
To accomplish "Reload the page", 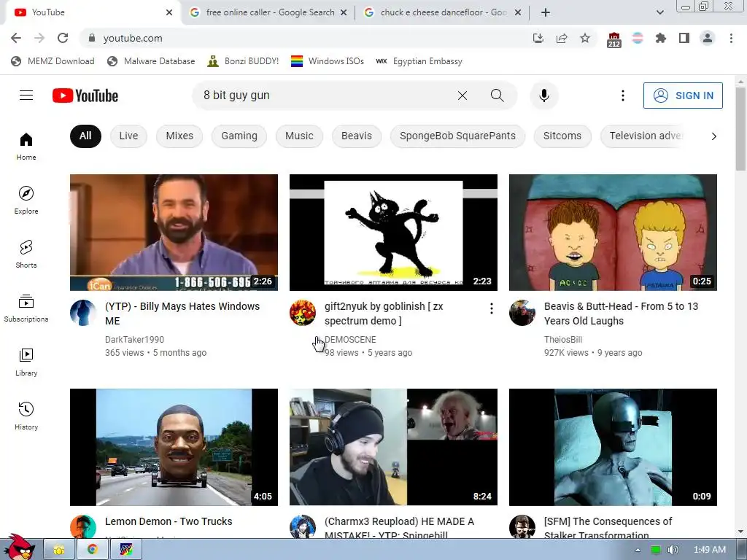I will coord(63,38).
